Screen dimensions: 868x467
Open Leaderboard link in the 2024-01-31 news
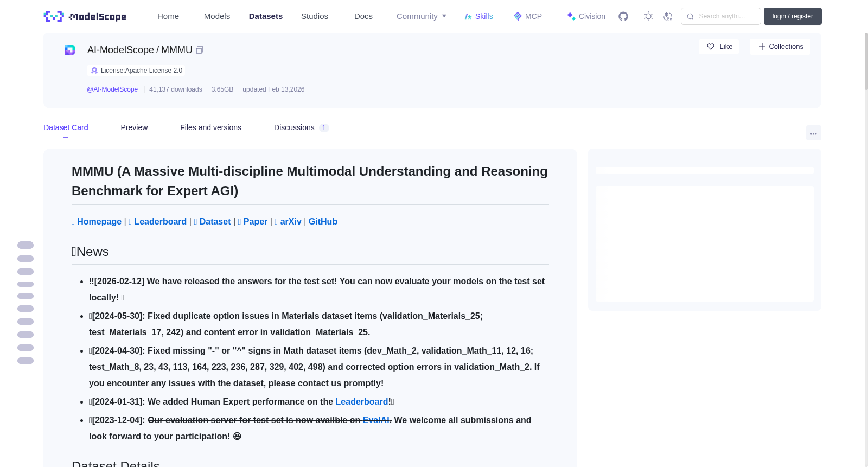coord(362,401)
